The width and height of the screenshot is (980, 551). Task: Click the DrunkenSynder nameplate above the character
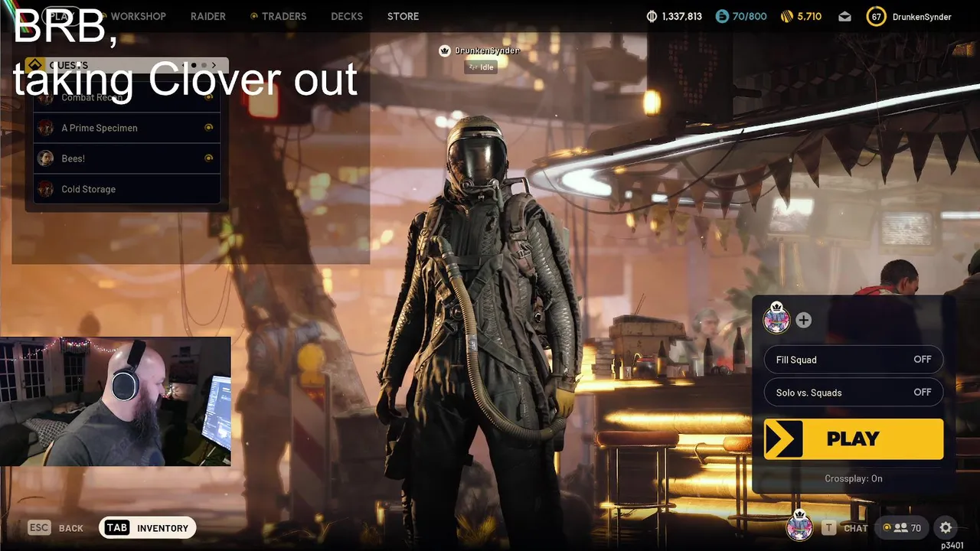pos(487,51)
